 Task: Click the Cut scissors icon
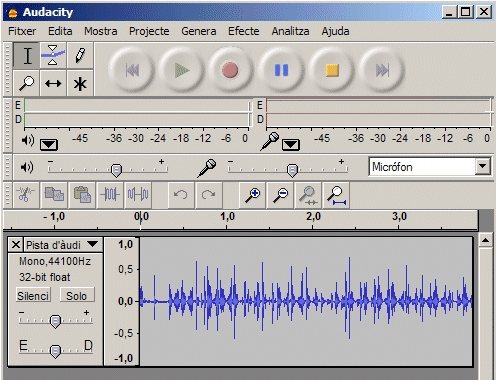pyautogui.click(x=26, y=195)
